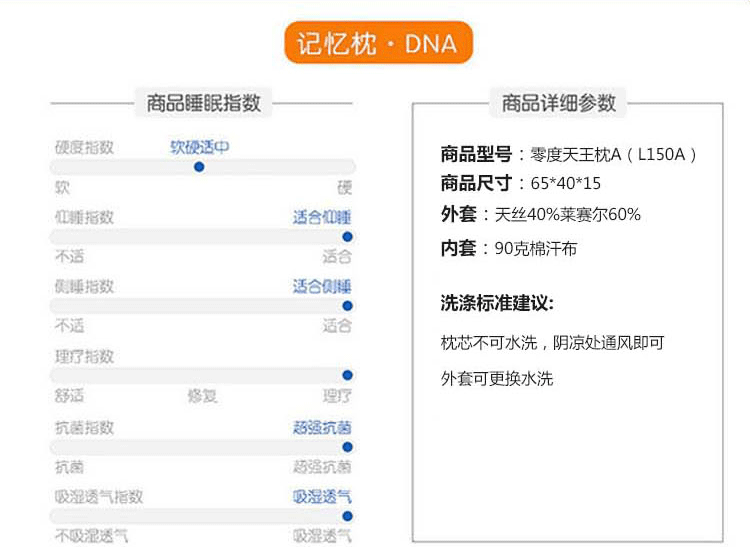Click the 硬度指数 slider handle

(x=199, y=167)
